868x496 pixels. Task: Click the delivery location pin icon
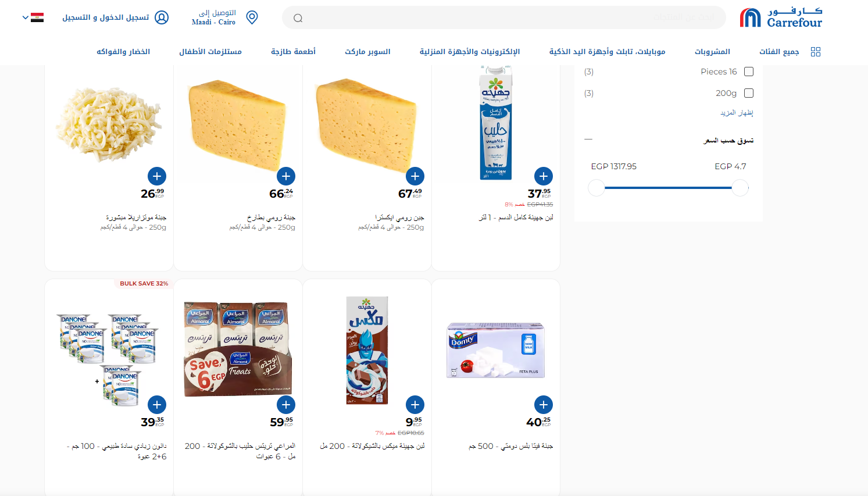(252, 17)
